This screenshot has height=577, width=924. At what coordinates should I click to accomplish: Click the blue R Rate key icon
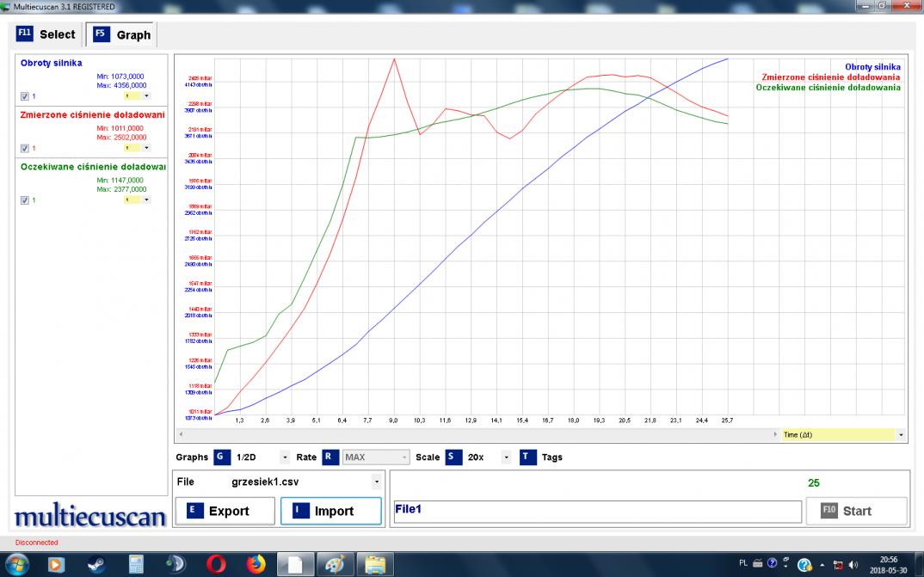pyautogui.click(x=330, y=457)
